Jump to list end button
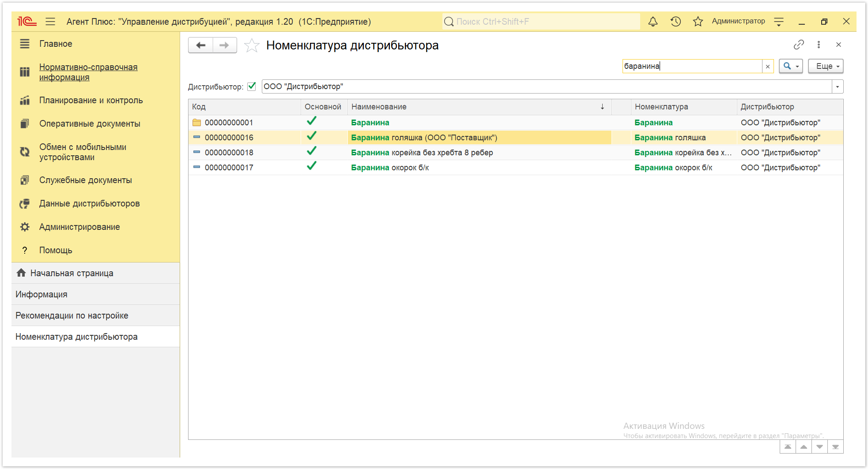 tap(835, 447)
